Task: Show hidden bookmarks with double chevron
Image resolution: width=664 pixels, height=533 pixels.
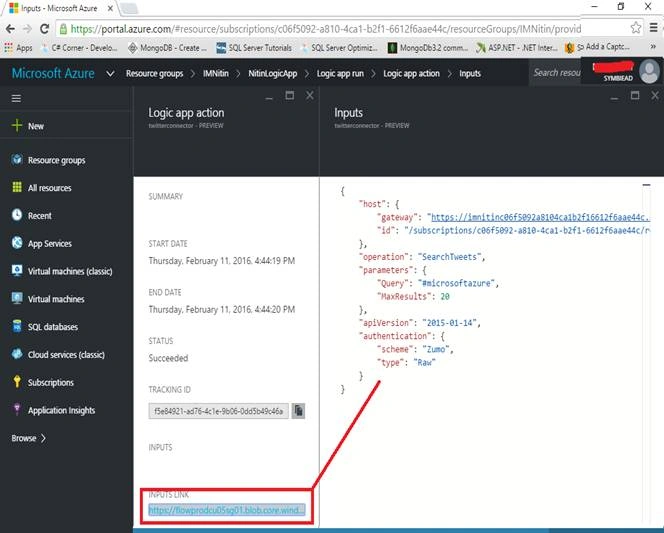Action: pos(653,47)
